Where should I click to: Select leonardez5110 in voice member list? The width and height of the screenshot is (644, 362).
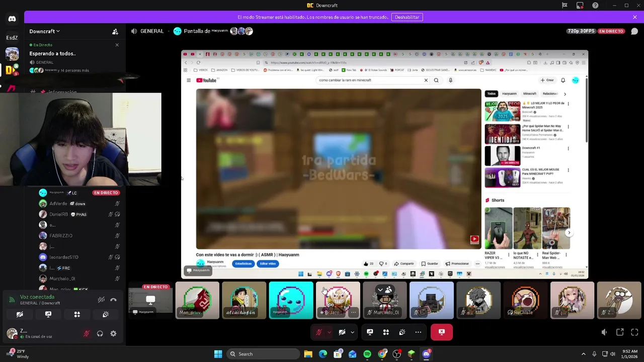tap(79, 257)
